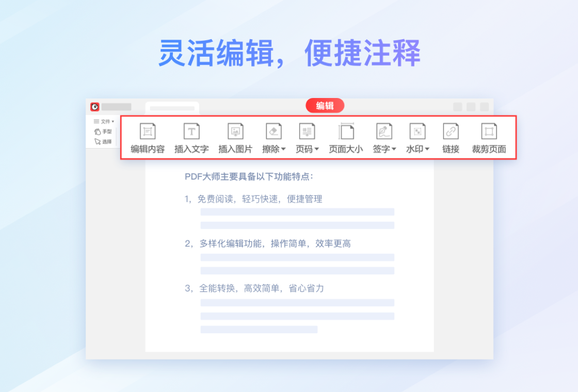Click the red 编辑 tab button
The image size is (578, 392).
325,106
